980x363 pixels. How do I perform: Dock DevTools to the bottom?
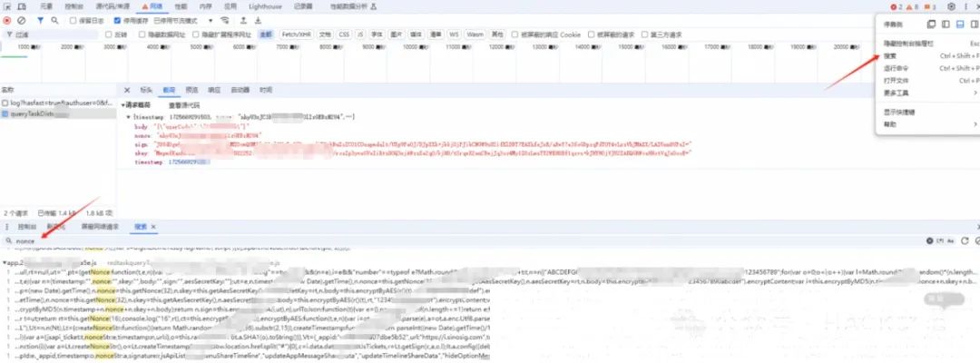point(960,25)
